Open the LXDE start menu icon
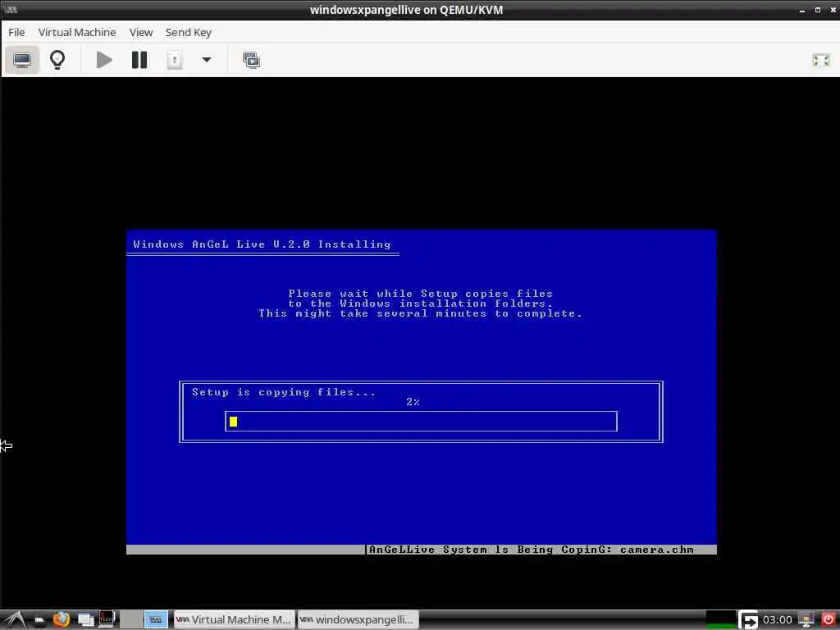The image size is (840, 630). pos(15,619)
